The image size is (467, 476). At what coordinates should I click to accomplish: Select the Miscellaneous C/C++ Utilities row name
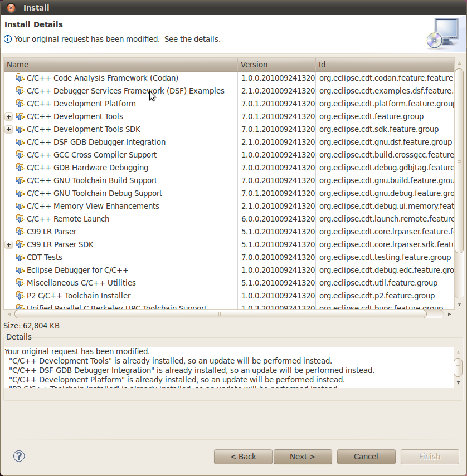tap(81, 283)
